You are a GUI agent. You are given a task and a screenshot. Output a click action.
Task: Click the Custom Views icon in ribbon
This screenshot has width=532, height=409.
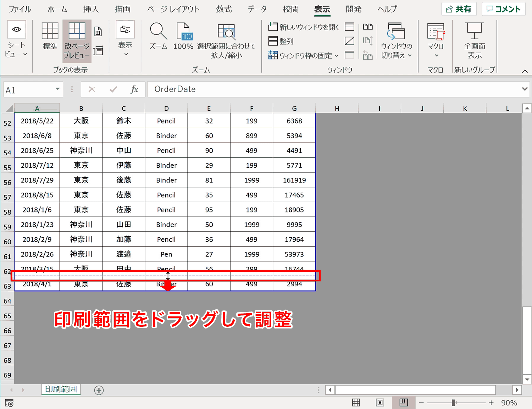click(x=98, y=51)
